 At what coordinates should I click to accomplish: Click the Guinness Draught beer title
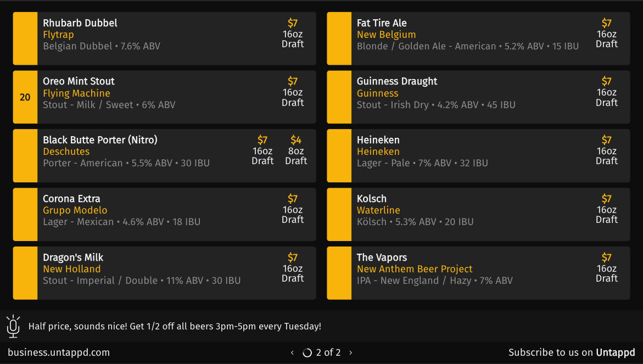[397, 82]
